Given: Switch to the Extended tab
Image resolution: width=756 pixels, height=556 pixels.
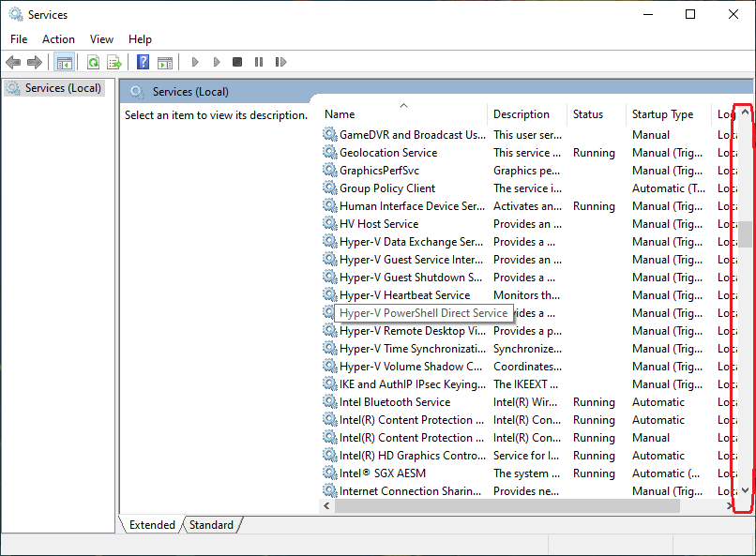Looking at the screenshot, I should tap(152, 525).
